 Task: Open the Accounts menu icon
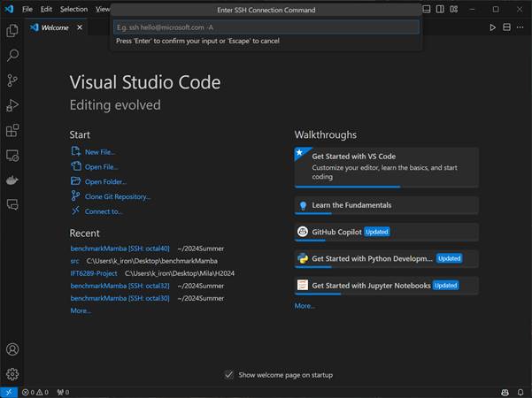pos(12,349)
